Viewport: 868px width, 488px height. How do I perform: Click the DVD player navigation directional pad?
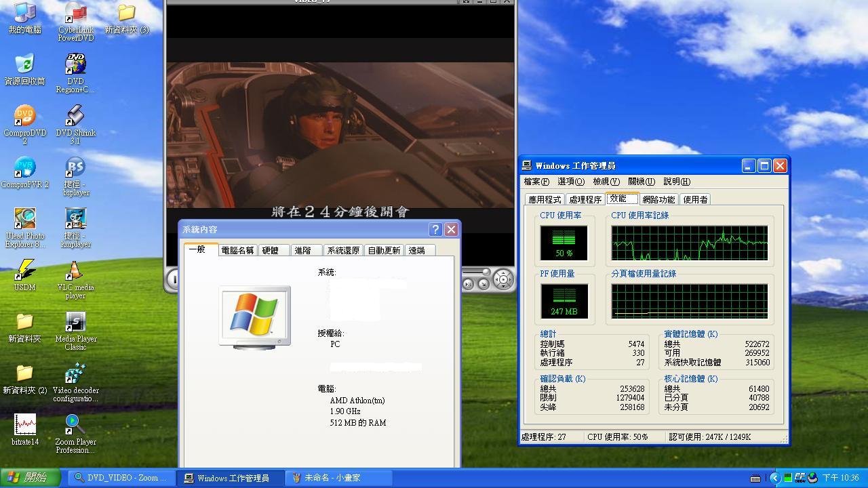coord(502,279)
